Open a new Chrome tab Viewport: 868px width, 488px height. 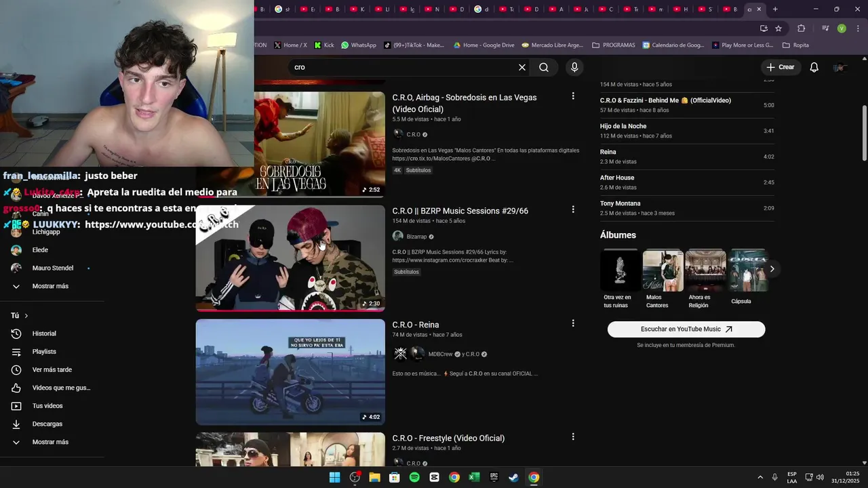tap(775, 9)
